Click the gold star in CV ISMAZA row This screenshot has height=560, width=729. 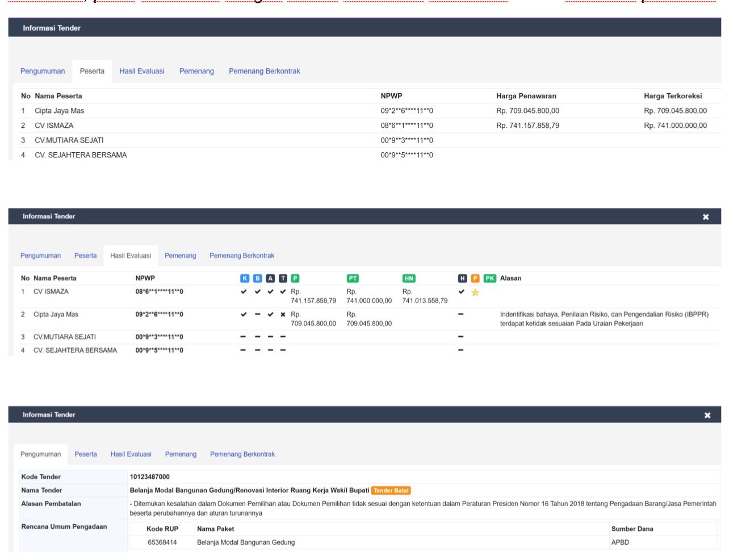pos(475,292)
